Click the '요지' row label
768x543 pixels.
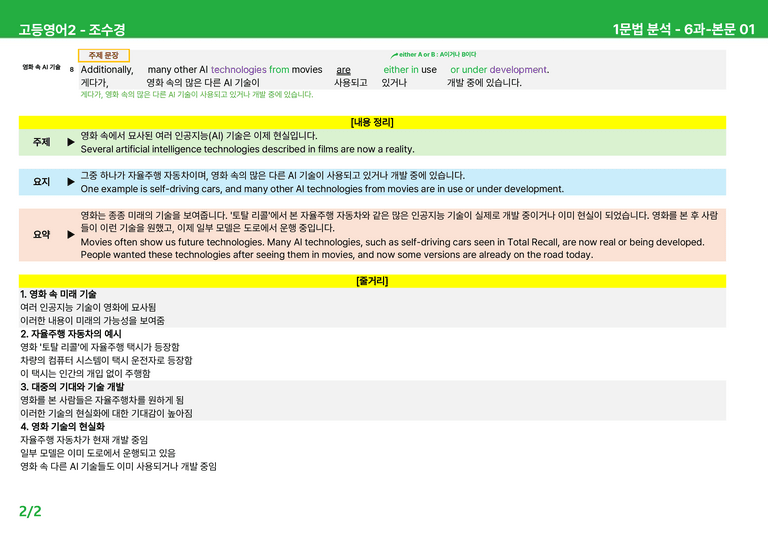pyautogui.click(x=42, y=182)
